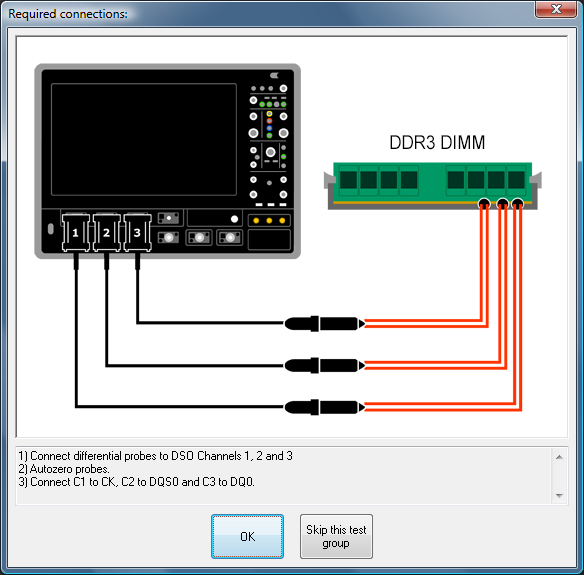Click the instructions scrollbar up arrow
584x575 pixels.
[559, 457]
